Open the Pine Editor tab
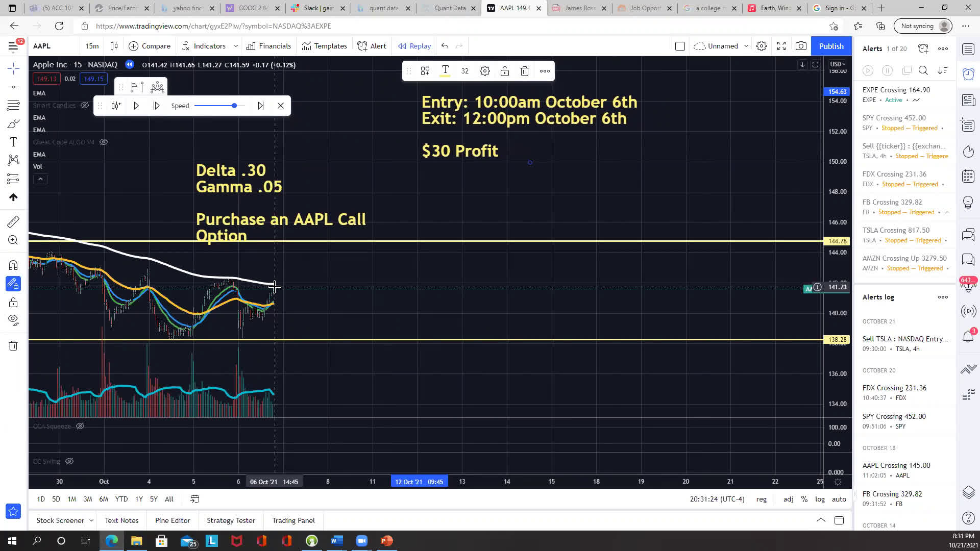 pos(173,520)
